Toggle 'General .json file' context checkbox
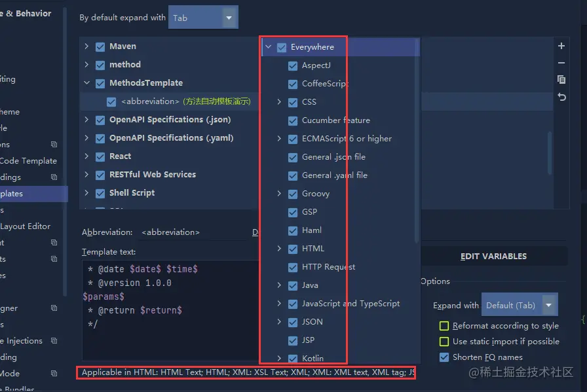Image resolution: width=587 pixels, height=392 pixels. pos(293,158)
